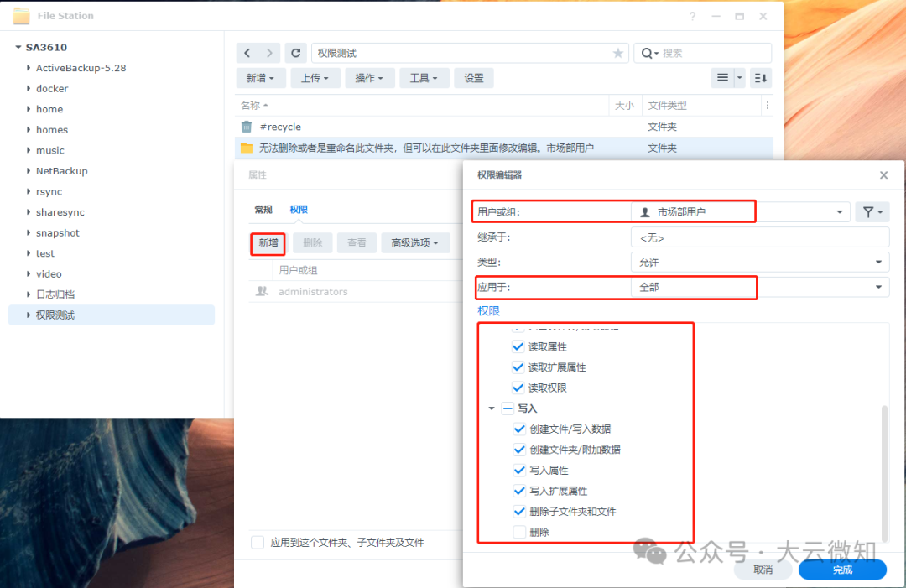
Task: Click the column options icon beside 文件类型
Action: point(768,105)
